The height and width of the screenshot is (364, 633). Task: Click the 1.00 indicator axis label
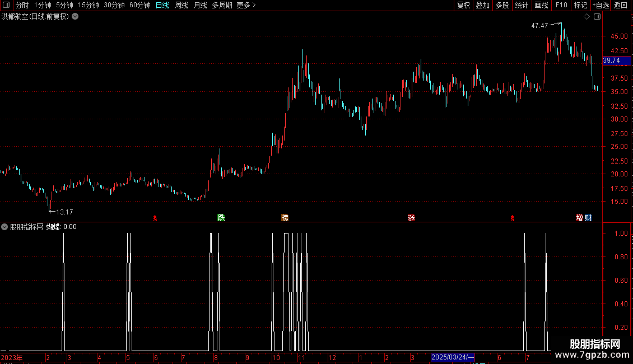pyautogui.click(x=621, y=234)
